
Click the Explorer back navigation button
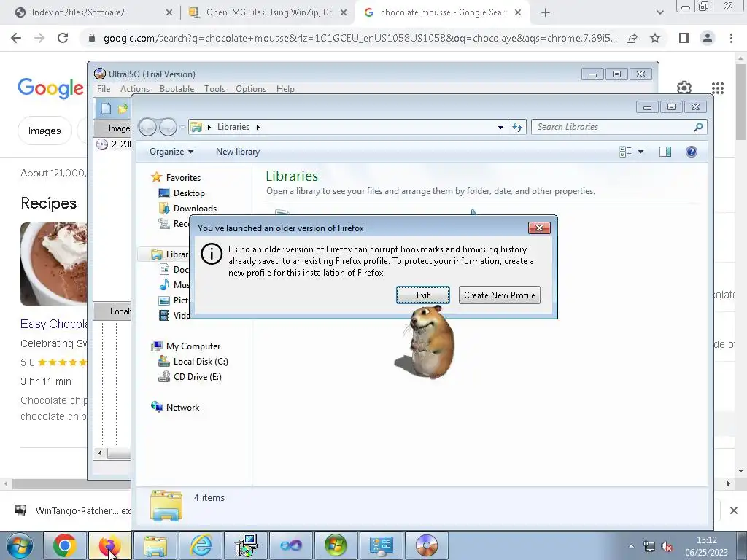(147, 127)
